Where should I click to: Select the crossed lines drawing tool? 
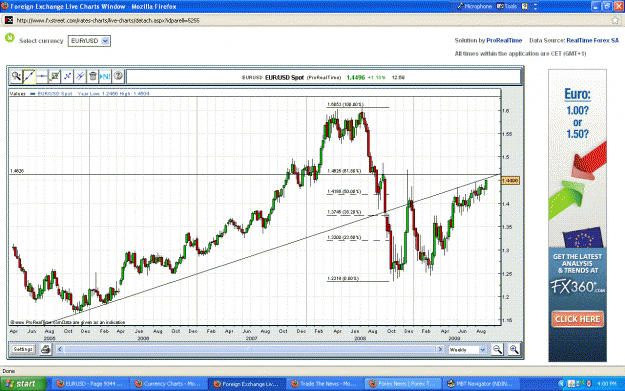[x=80, y=76]
